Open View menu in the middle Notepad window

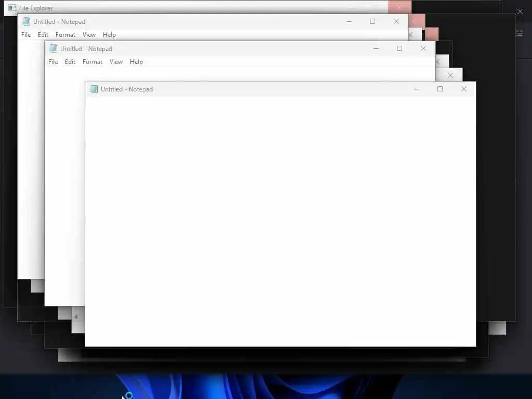[116, 62]
